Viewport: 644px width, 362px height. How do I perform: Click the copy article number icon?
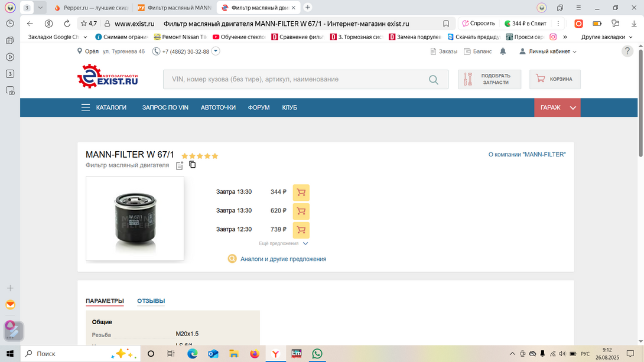pyautogui.click(x=193, y=165)
